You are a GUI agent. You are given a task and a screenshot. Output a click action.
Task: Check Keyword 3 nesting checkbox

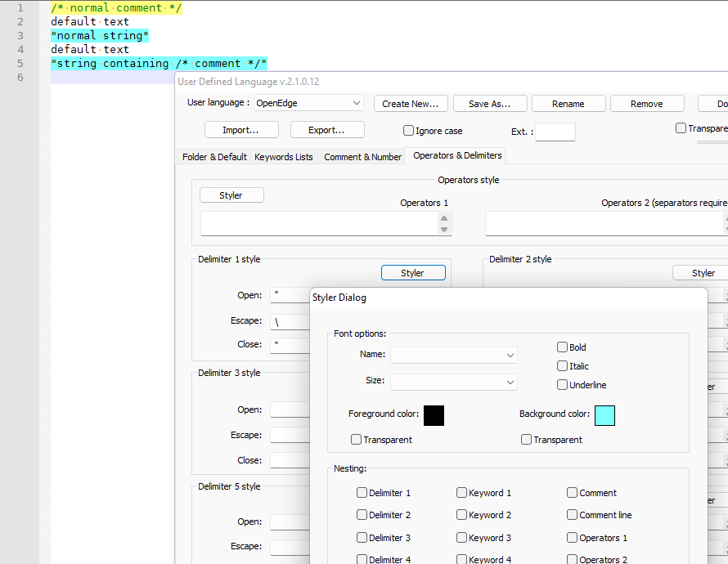pos(461,537)
